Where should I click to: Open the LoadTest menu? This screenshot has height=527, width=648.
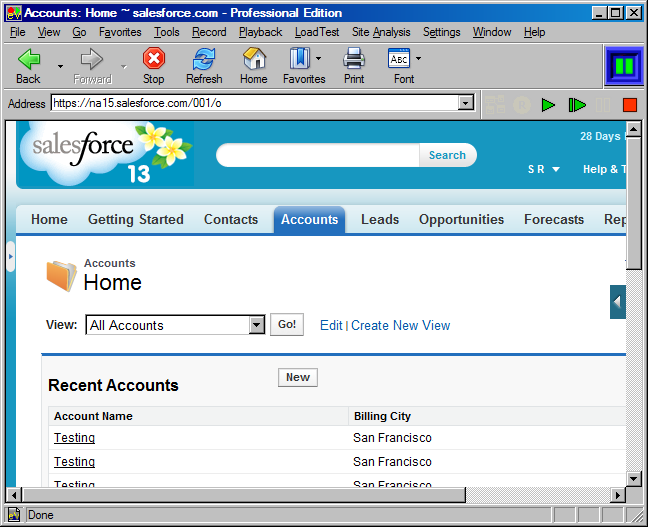pos(317,32)
